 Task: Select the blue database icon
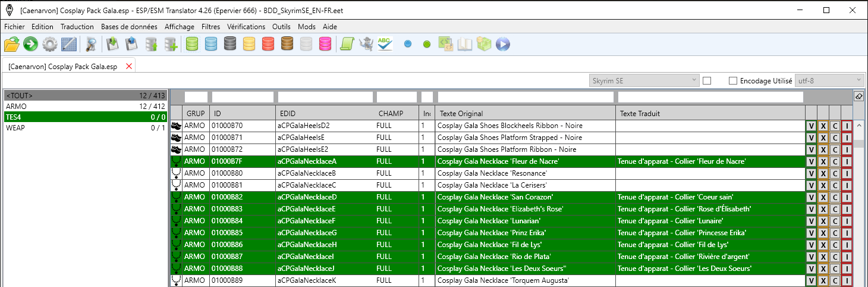pos(211,43)
